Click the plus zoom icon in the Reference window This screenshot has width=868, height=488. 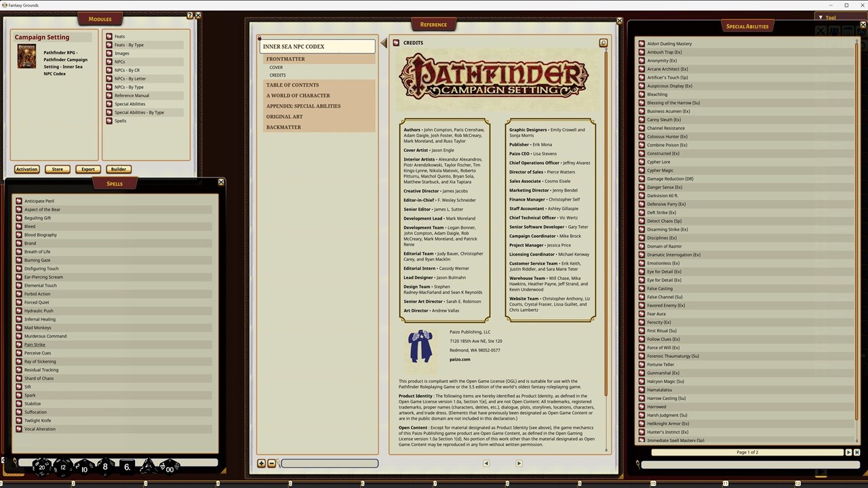click(262, 463)
